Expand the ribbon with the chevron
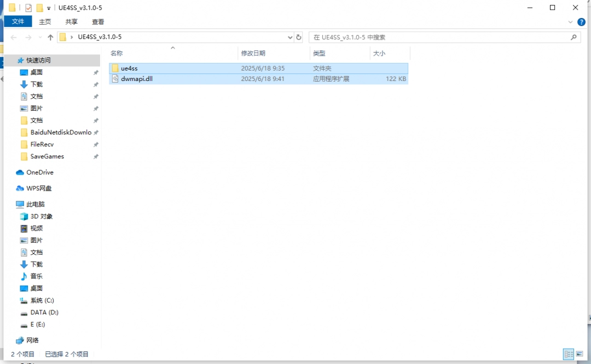 570,22
